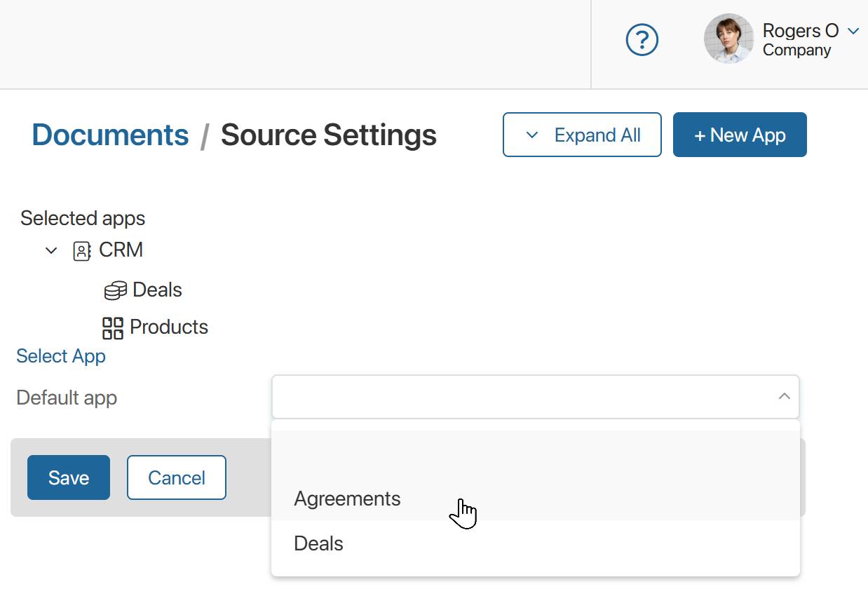
Task: Click the CRM contact icon
Action: click(82, 250)
